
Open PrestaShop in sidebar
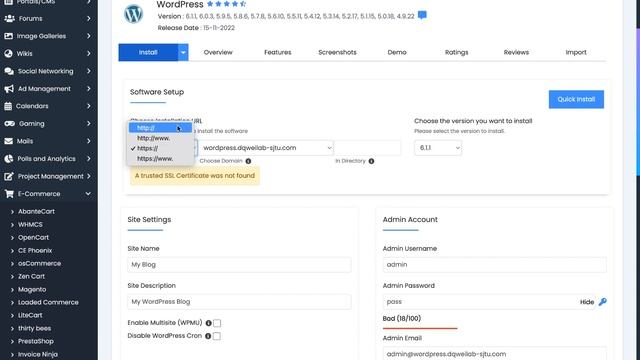(36, 341)
